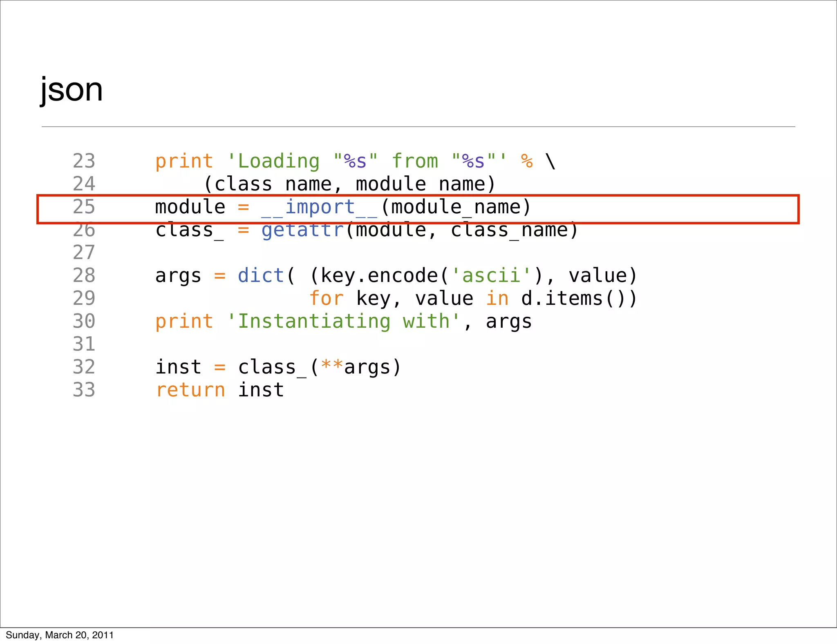Click line number 30
837x644 pixels.
point(84,321)
